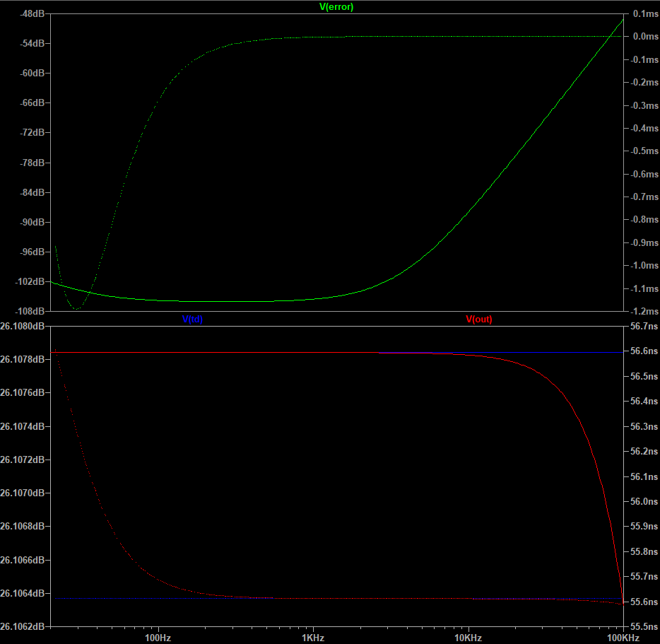Image resolution: width=660 pixels, height=644 pixels.
Task: Click the 56.6ns right axis label
Action: pyautogui.click(x=644, y=351)
